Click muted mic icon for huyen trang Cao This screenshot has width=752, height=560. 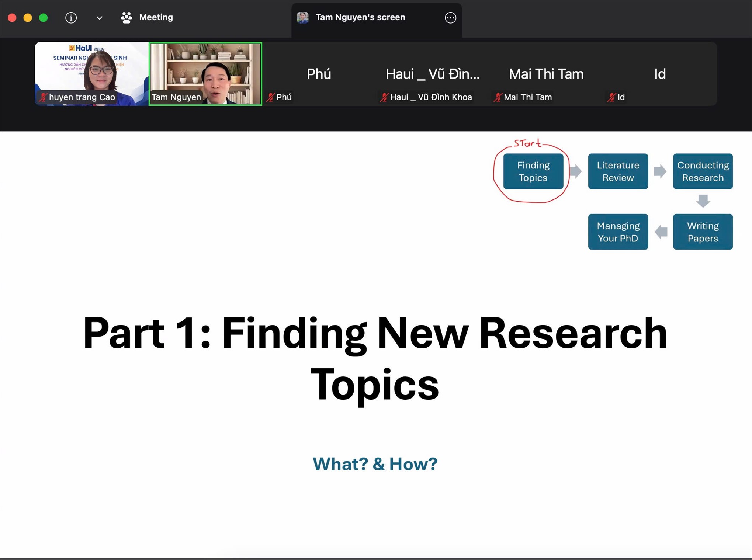[44, 97]
